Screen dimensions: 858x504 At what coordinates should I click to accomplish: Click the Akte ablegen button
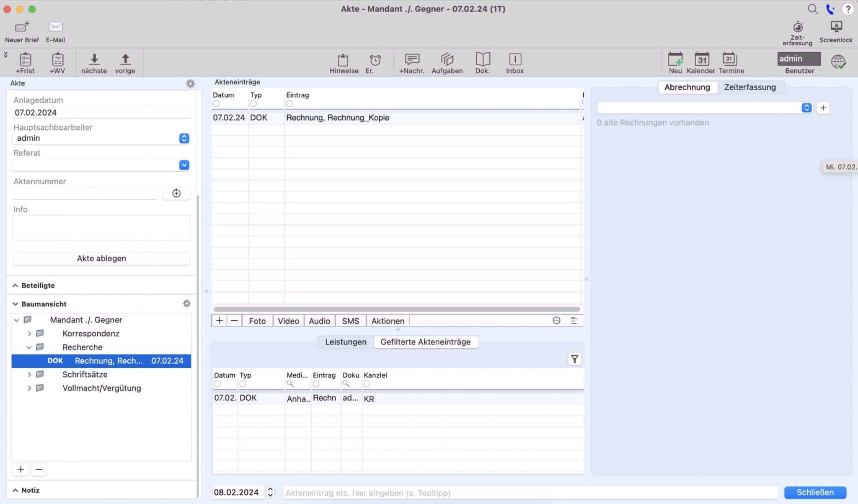tap(101, 258)
